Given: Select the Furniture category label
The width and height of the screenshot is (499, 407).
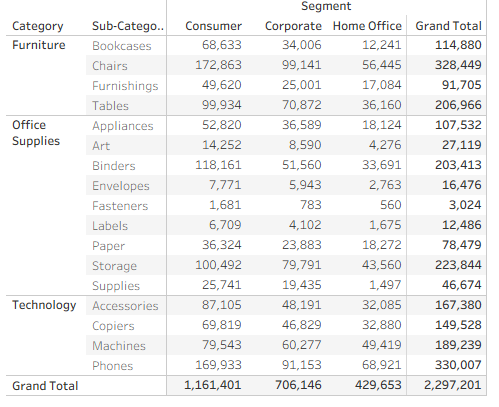Looking at the screenshot, I should point(39,45).
